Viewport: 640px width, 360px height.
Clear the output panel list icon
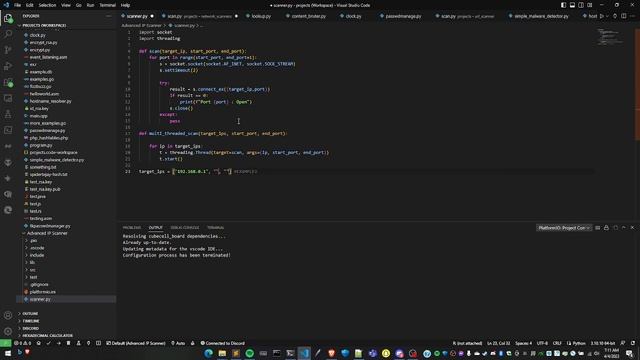pyautogui.click(x=598, y=228)
